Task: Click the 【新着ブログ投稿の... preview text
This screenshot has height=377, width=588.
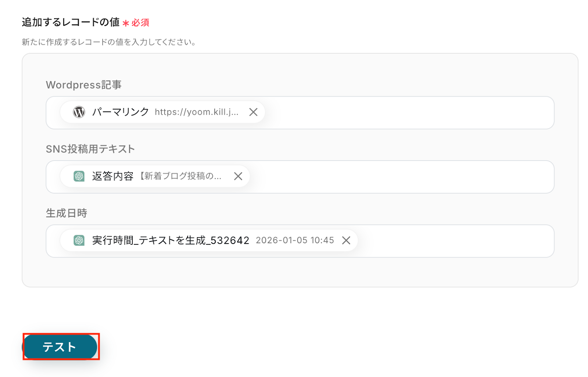Action: [x=180, y=176]
